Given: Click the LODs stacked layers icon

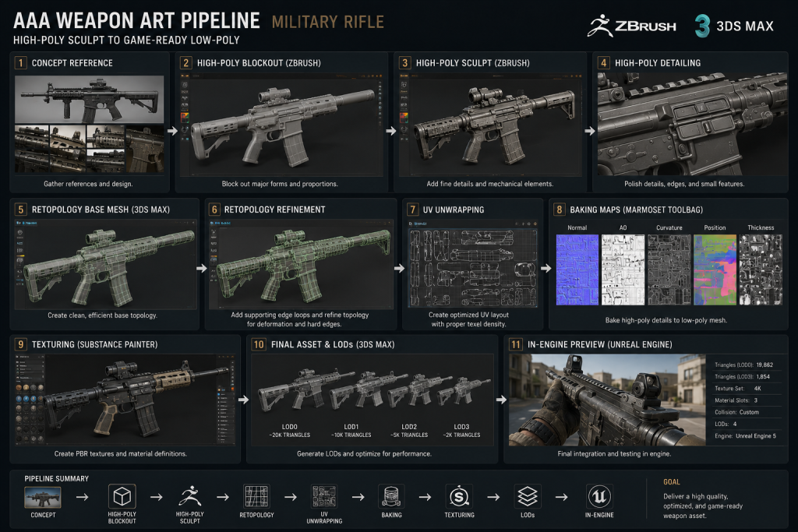Looking at the screenshot, I should click(x=528, y=496).
